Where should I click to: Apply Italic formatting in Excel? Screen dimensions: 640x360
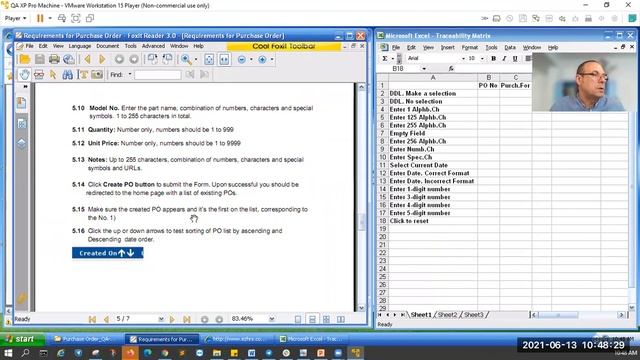point(504,58)
